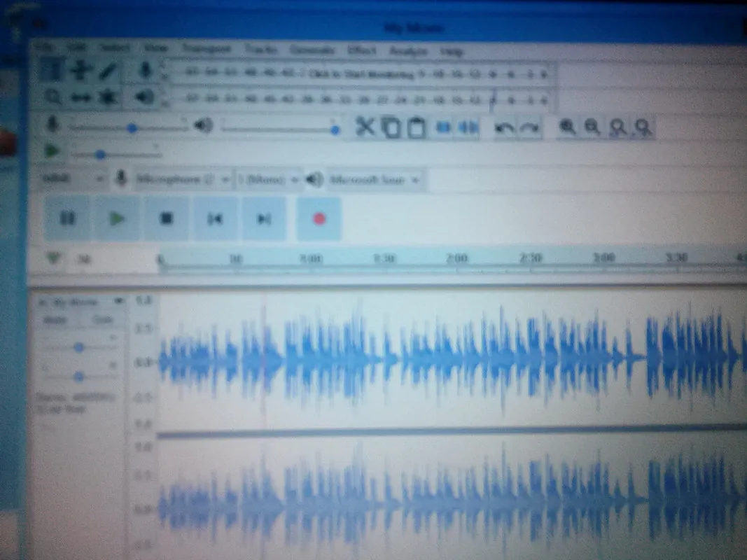Click the 3:00 mark on the timeline ruler

click(x=603, y=258)
